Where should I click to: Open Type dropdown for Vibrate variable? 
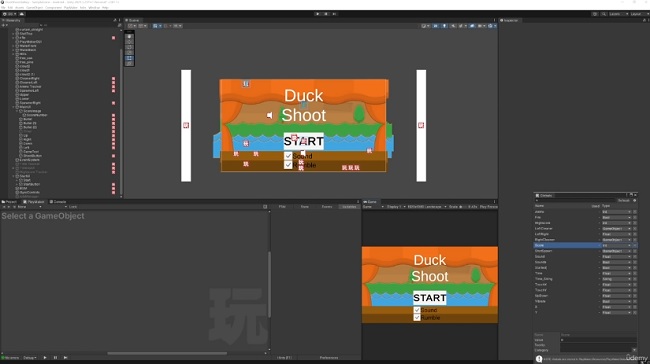[x=616, y=301]
